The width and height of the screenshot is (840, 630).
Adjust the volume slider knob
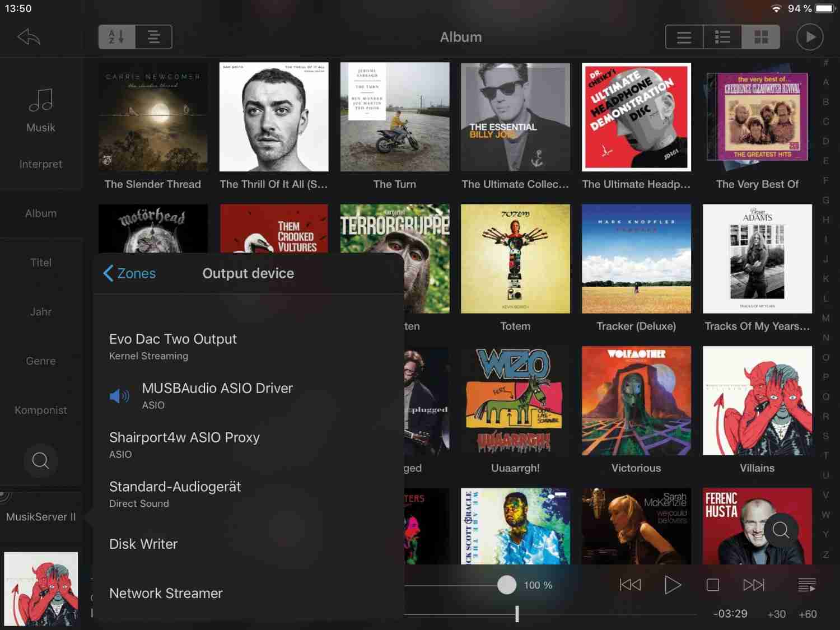click(507, 585)
